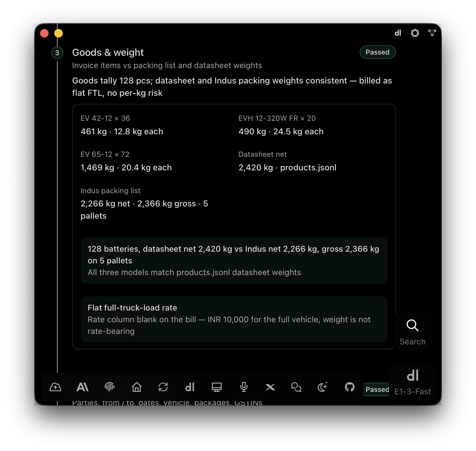This screenshot has height=451, width=476.
Task: Click the 'Flat full-truck-load rate' title
Action: pyautogui.click(x=132, y=308)
